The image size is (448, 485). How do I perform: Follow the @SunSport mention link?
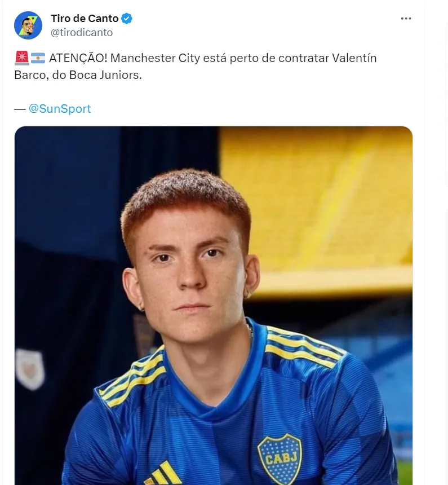point(60,109)
